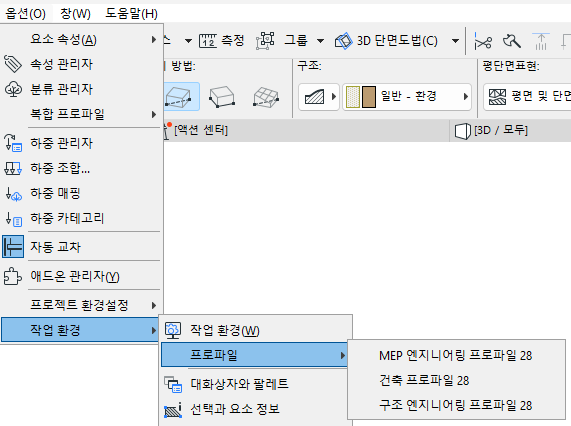Open 하중 관리자 menu entry

[x=82, y=143]
